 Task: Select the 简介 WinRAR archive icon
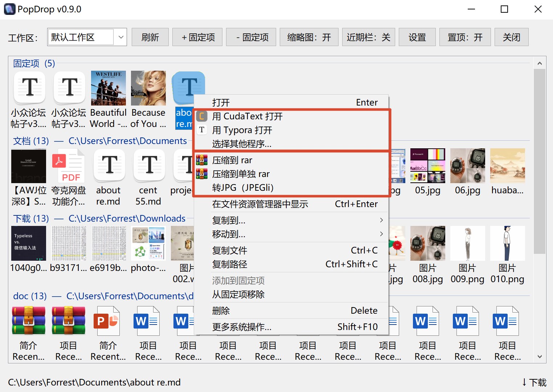[29, 321]
